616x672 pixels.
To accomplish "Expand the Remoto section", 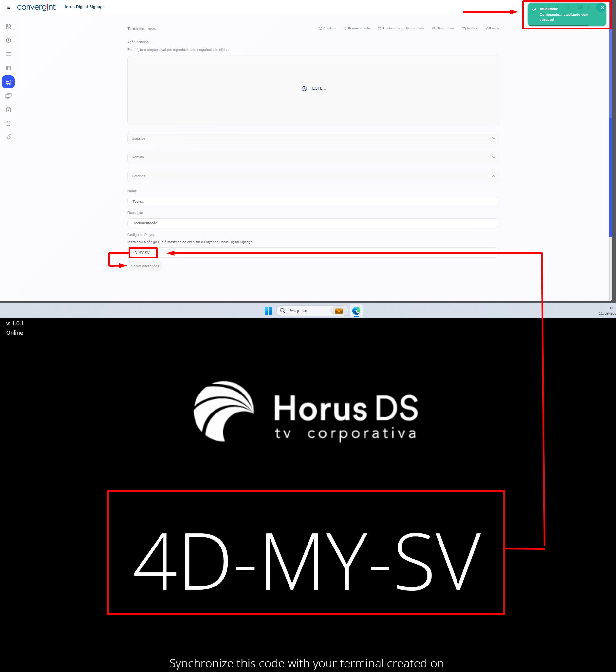I will pos(313,157).
